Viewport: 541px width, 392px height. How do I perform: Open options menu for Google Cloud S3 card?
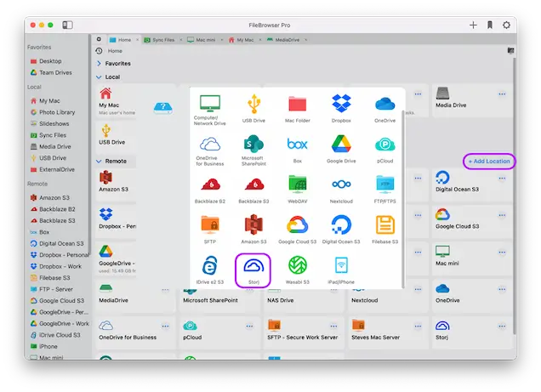(502, 215)
